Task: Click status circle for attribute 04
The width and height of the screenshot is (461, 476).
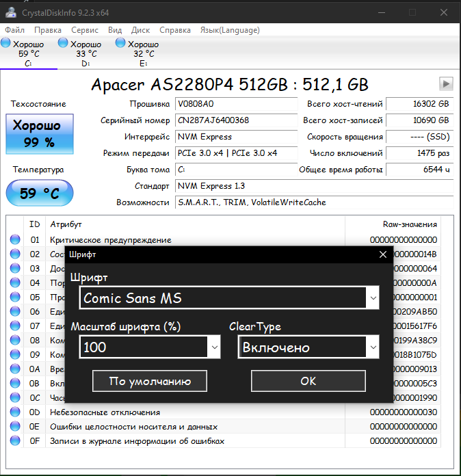Action: [15, 282]
